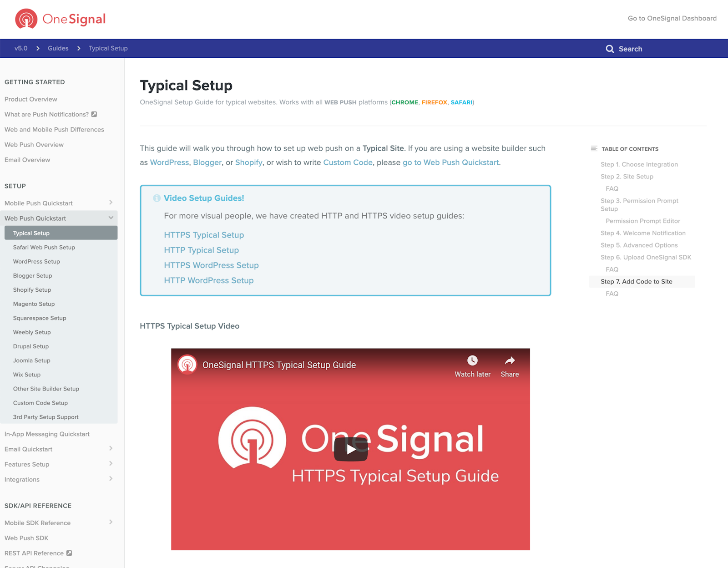The height and width of the screenshot is (568, 728).
Task: Select Typical Setup in sidebar
Action: (61, 233)
